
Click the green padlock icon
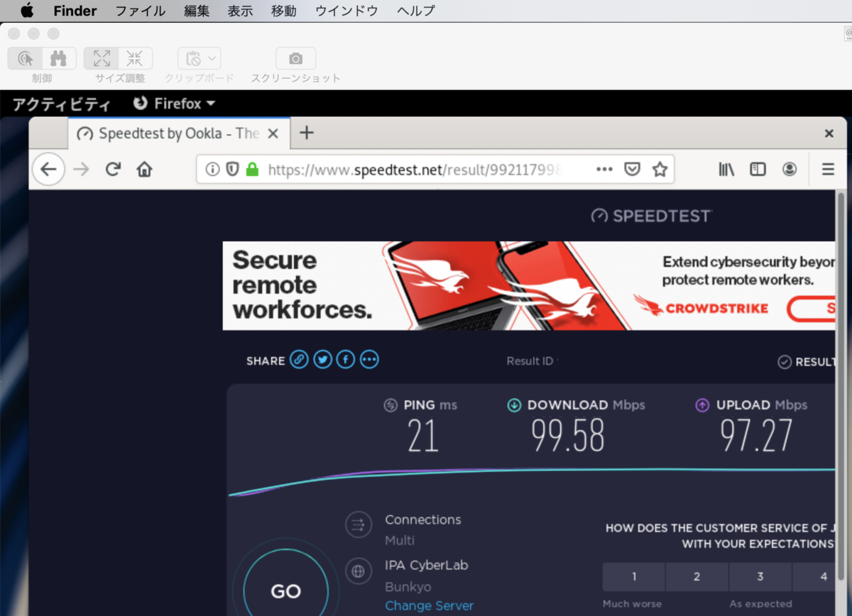(x=251, y=169)
